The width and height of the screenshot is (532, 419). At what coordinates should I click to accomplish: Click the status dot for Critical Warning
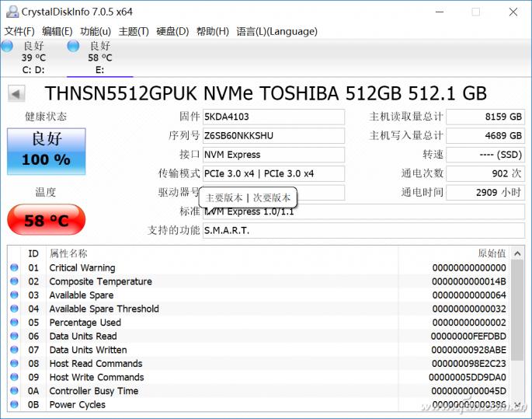(x=14, y=267)
